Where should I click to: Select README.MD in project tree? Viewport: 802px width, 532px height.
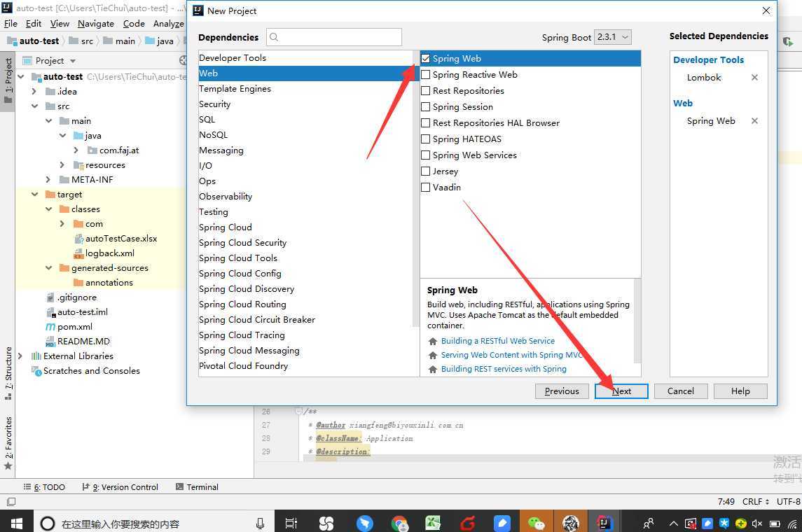(78, 342)
